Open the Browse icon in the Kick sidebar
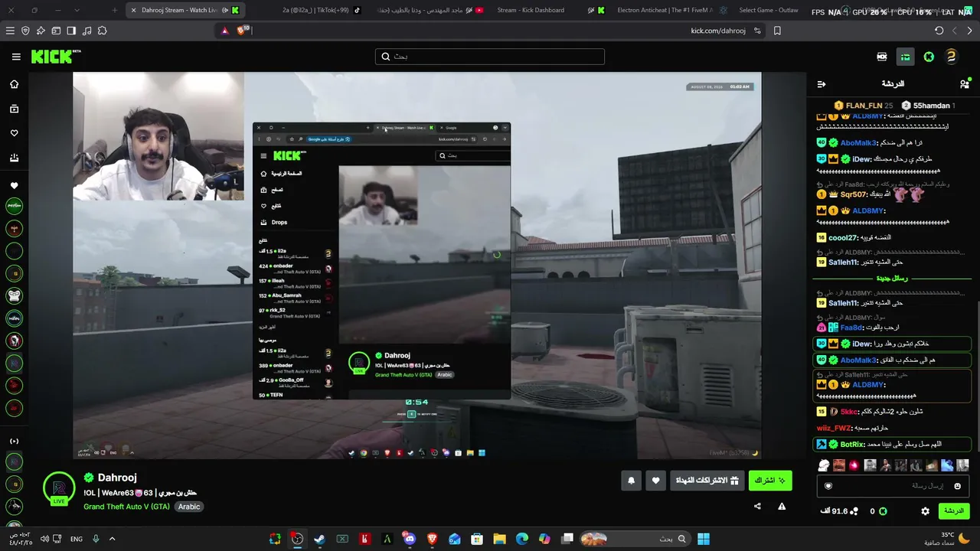 [14, 109]
